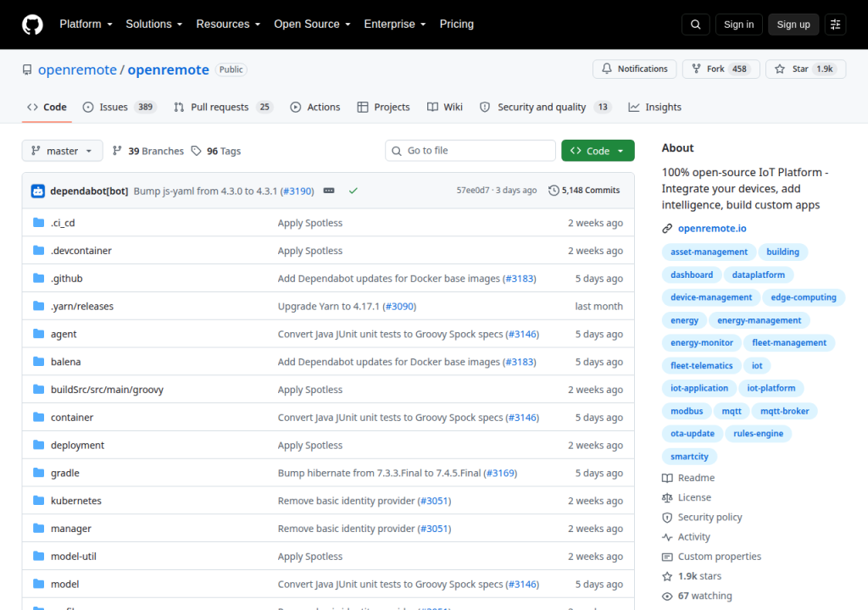868x610 pixels.
Task: Click the Activity pulse icon
Action: pyautogui.click(x=667, y=537)
